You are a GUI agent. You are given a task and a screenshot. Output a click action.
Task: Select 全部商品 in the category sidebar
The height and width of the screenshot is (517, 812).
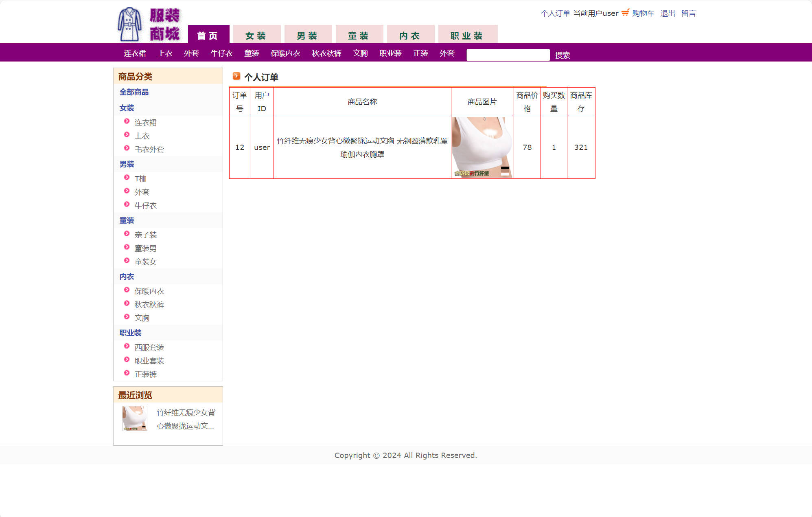coord(134,92)
